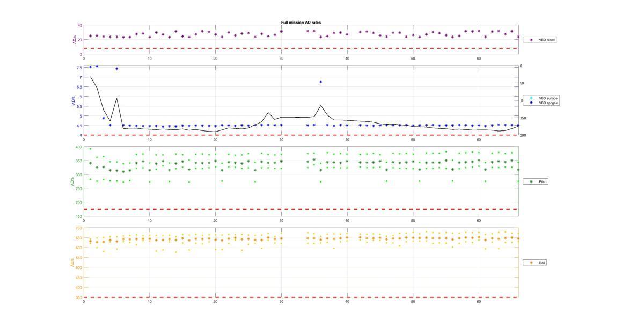Image resolution: width=644 pixels, height=334 pixels.
Task: Click the '350' tick label on the roll plot
Action: (x=78, y=297)
